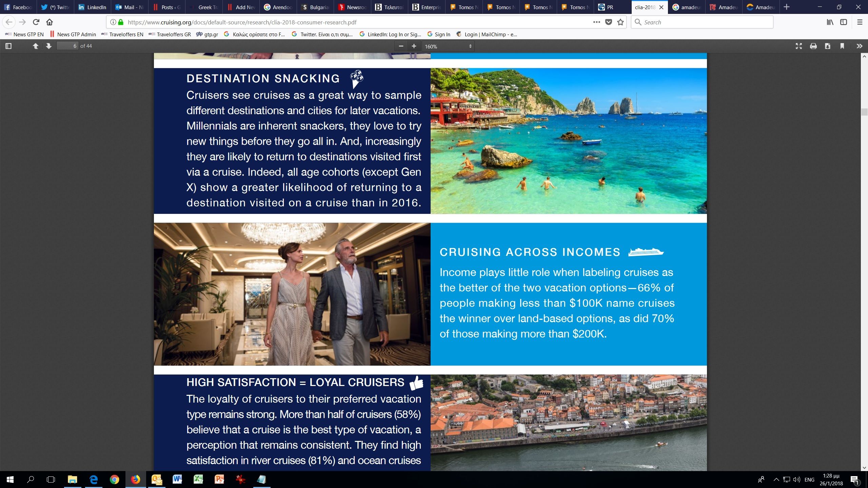Open LinkedIn Log In bookmark
The image size is (868, 488).
click(x=390, y=34)
